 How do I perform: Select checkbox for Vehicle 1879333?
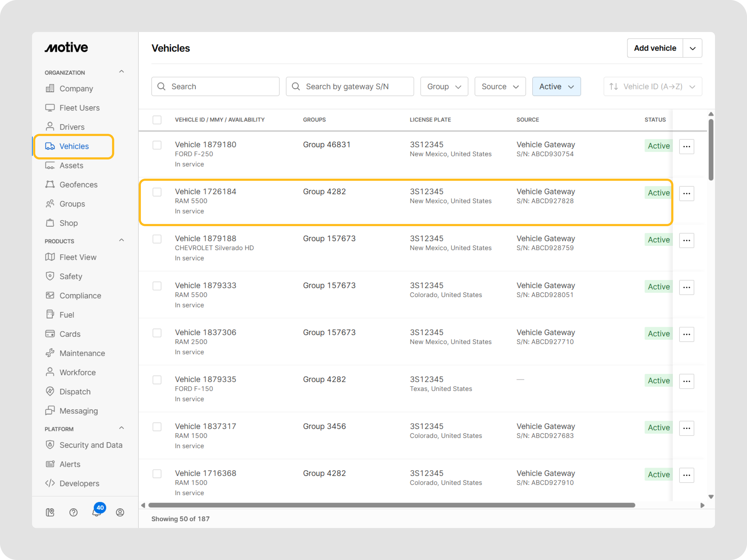pos(157,286)
